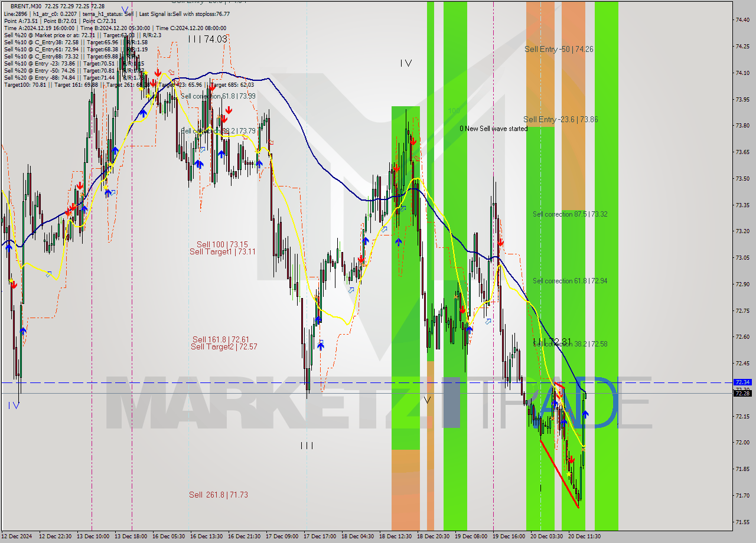The image size is (756, 543).
Task: Click 74.40 on the price axis
Action: click(742, 20)
